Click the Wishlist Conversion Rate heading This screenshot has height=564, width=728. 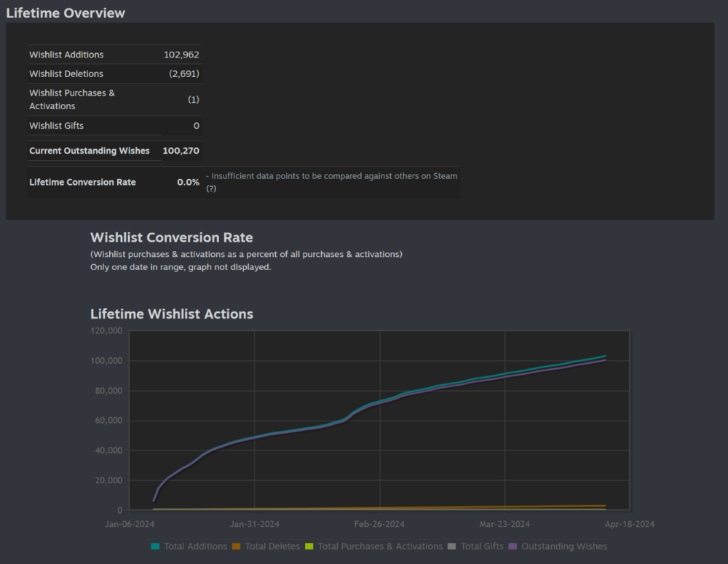tap(172, 237)
